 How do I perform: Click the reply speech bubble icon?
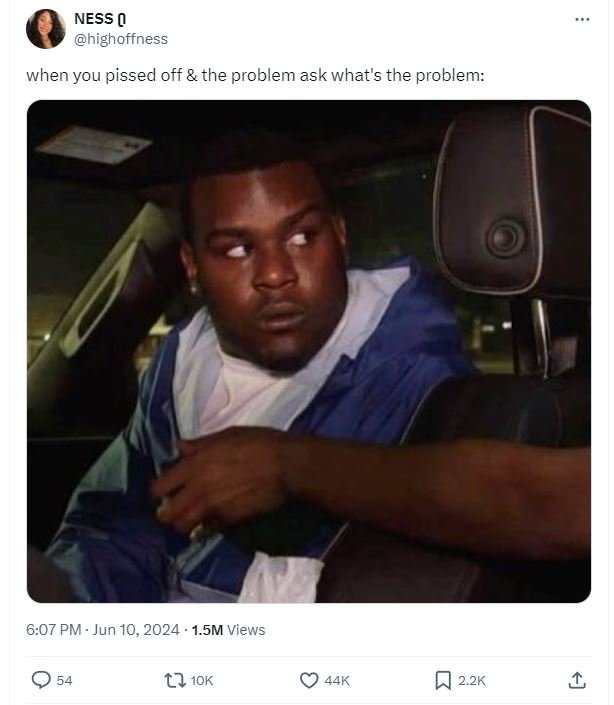(41, 680)
